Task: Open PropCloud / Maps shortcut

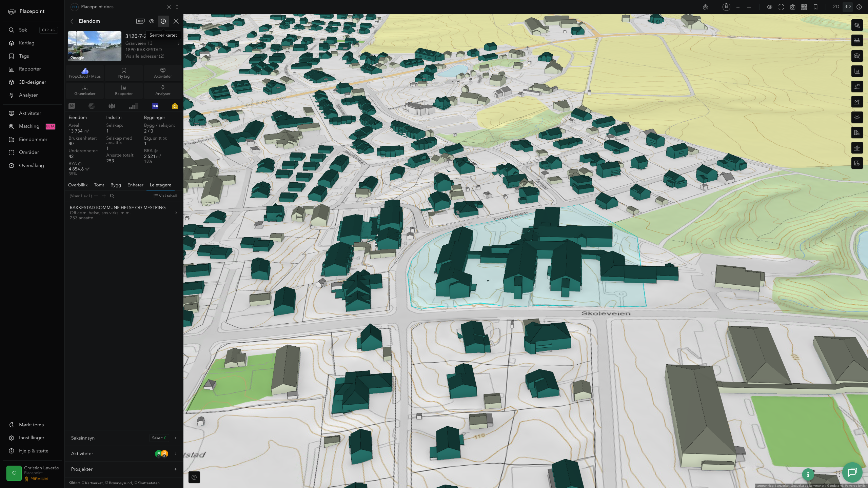Action: [x=85, y=73]
